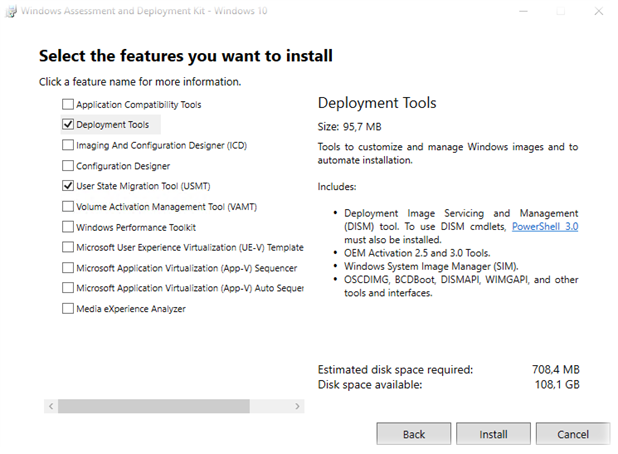Tick the Configuration Designer checkbox
The image size is (618, 454).
pyautogui.click(x=68, y=166)
